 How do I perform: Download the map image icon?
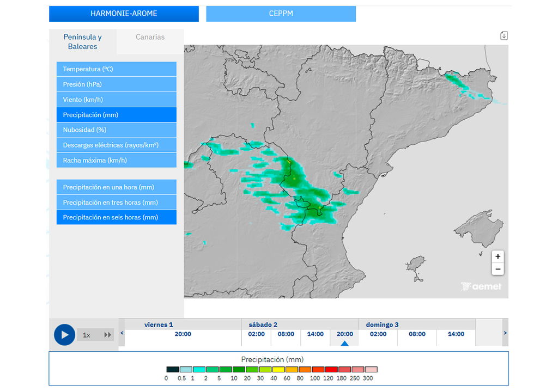pyautogui.click(x=504, y=35)
